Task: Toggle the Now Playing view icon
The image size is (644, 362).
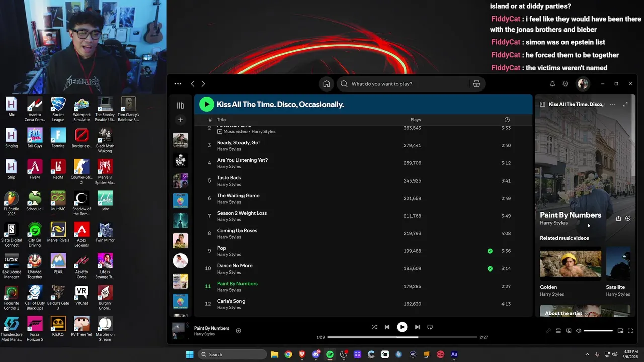Action: 543,104
